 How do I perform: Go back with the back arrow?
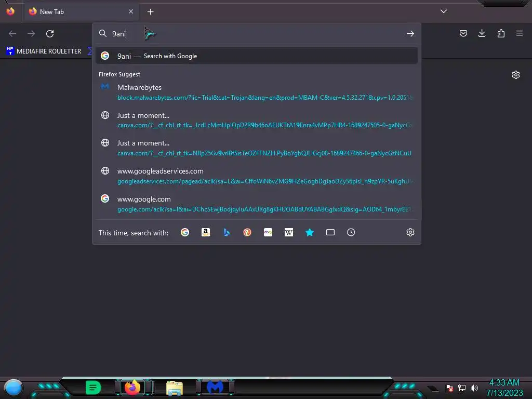pos(12,34)
